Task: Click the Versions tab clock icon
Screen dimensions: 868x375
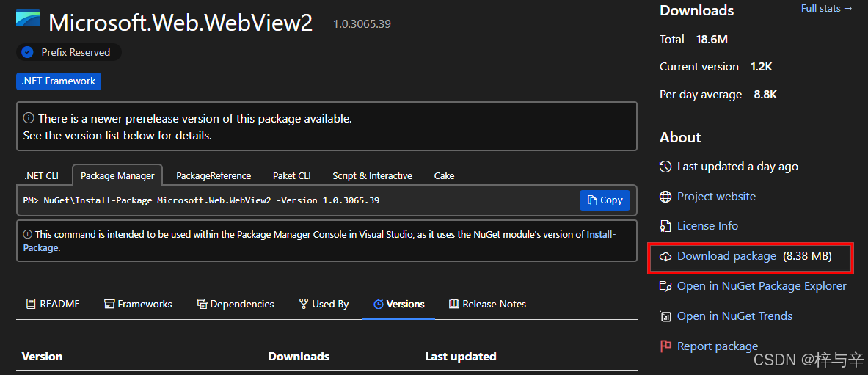Action: pyautogui.click(x=379, y=304)
